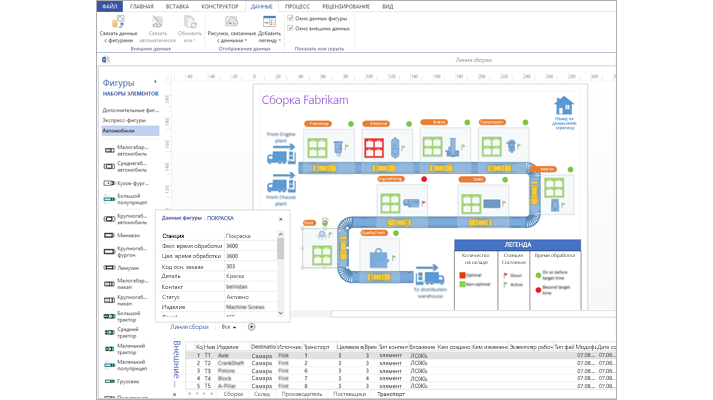Toggle Окно внешних данных checkbox
This screenshot has width=713, height=400.
290,28
